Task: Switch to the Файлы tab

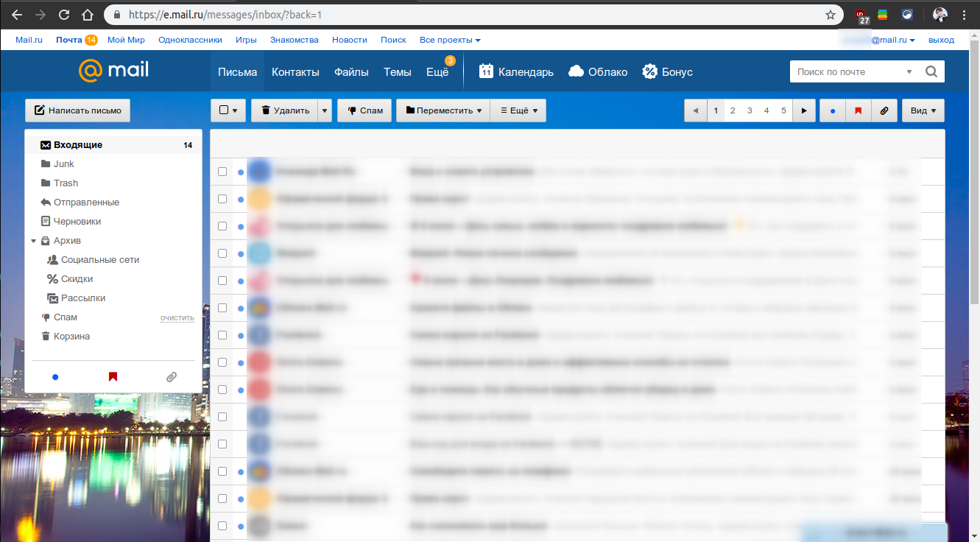Action: (351, 71)
